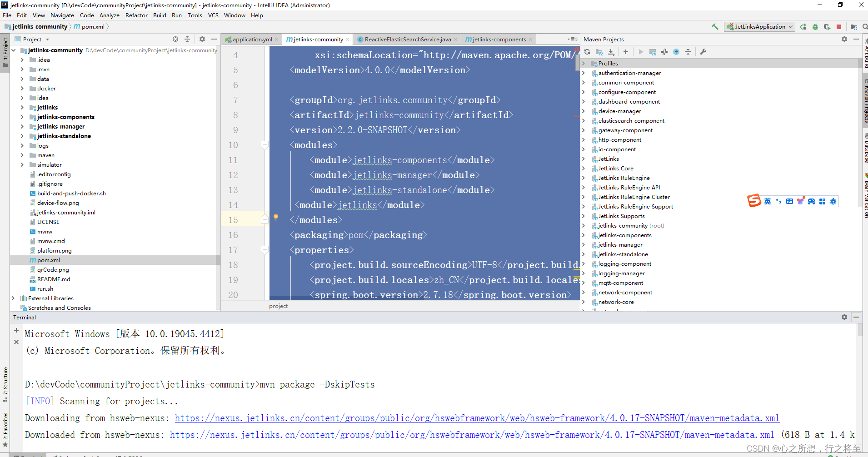Open the Downloading from hsweb-nexus metadata link

pyautogui.click(x=477, y=418)
